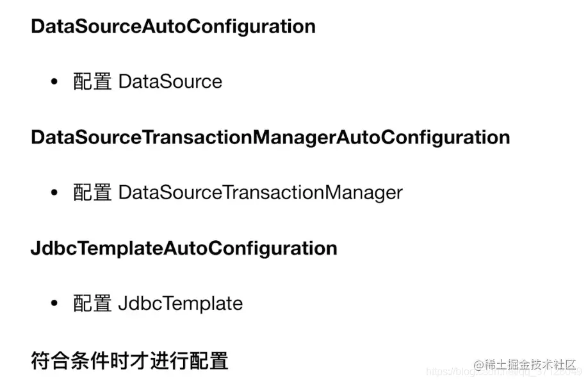Viewport: 588px width, 383px height.
Task: Click the @稀土掘金技术社区 watermark
Action: [x=525, y=364]
